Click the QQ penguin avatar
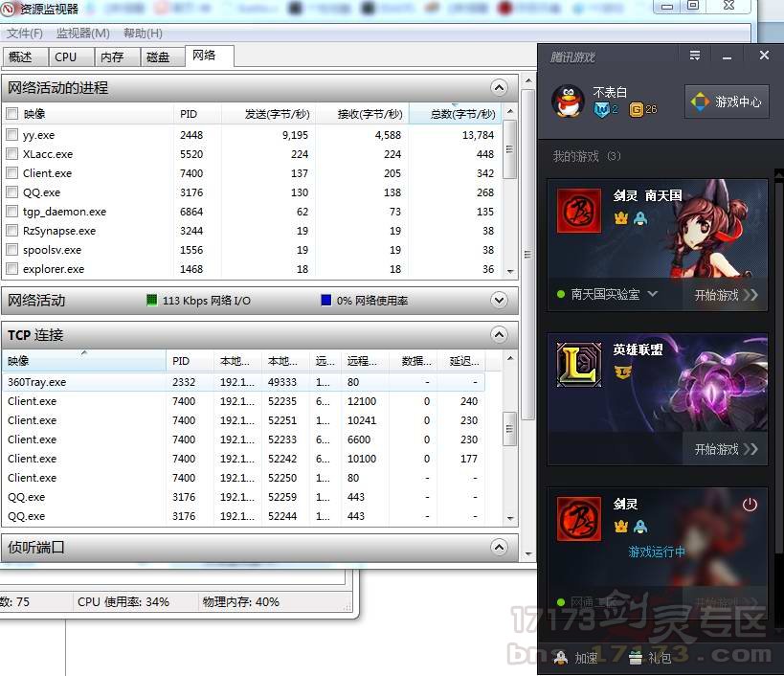 tap(568, 101)
